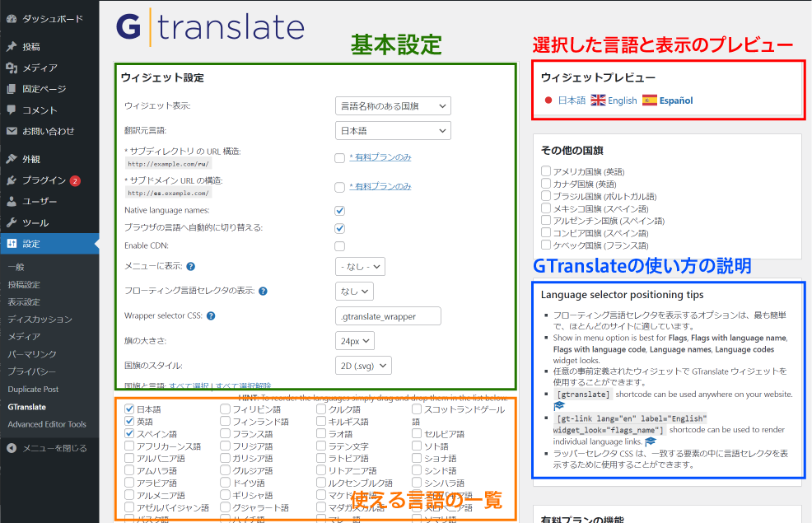The height and width of the screenshot is (523, 812).
Task: Click the すべて選択解除 link
Action: [x=244, y=385]
